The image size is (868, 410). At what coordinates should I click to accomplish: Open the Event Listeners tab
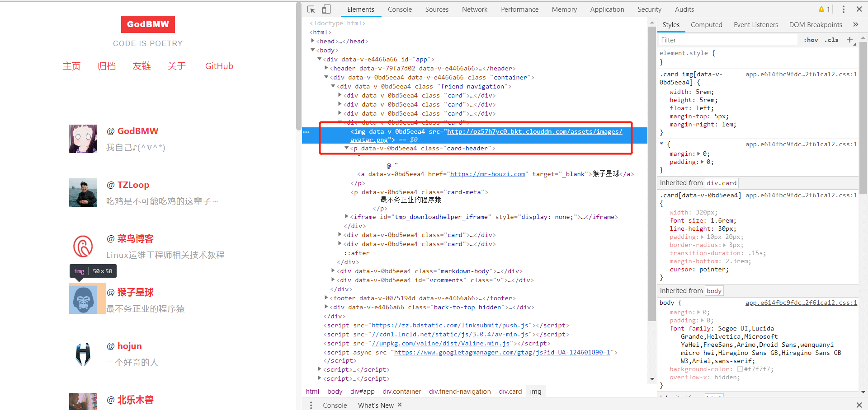pyautogui.click(x=755, y=24)
